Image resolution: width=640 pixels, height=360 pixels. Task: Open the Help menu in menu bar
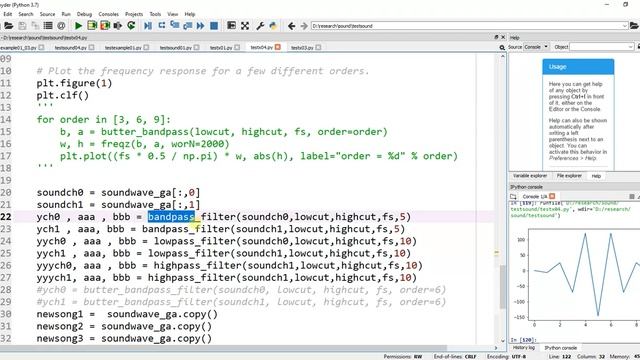(x=190, y=14)
